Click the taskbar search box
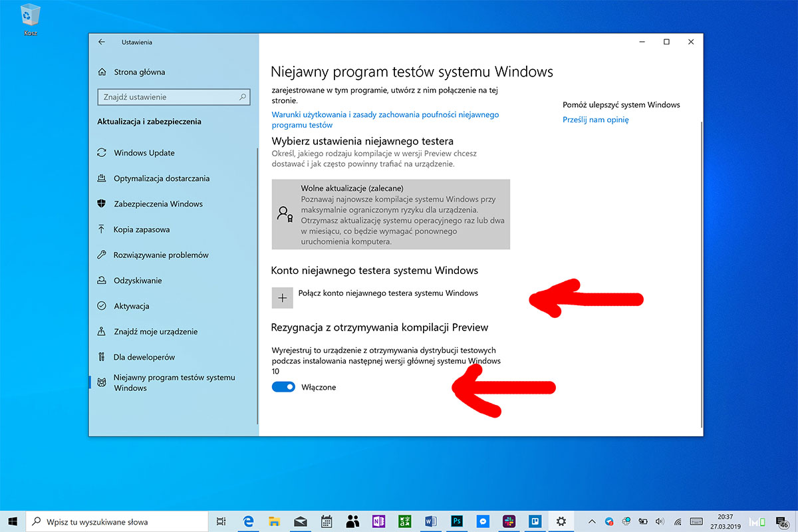The height and width of the screenshot is (532, 798). [117, 522]
